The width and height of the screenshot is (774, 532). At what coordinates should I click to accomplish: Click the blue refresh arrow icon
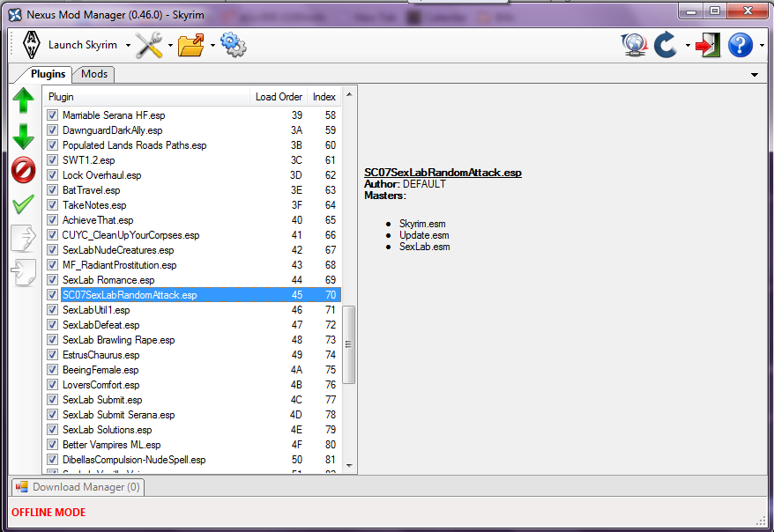point(666,45)
